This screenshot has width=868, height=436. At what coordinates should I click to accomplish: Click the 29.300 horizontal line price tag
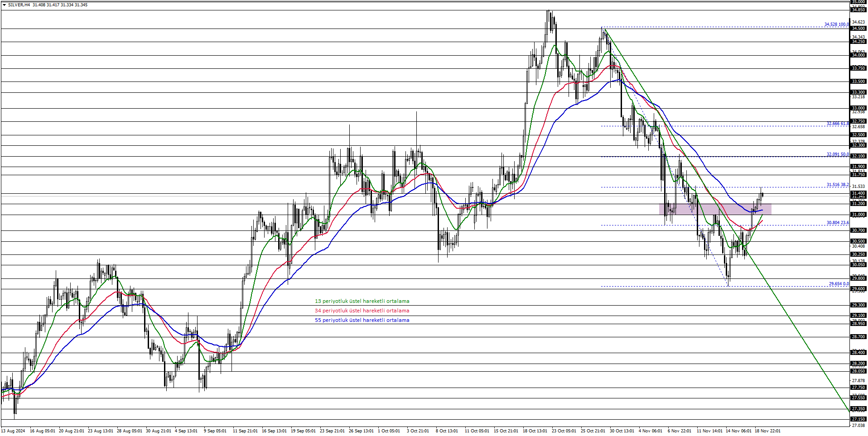pyautogui.click(x=858, y=305)
